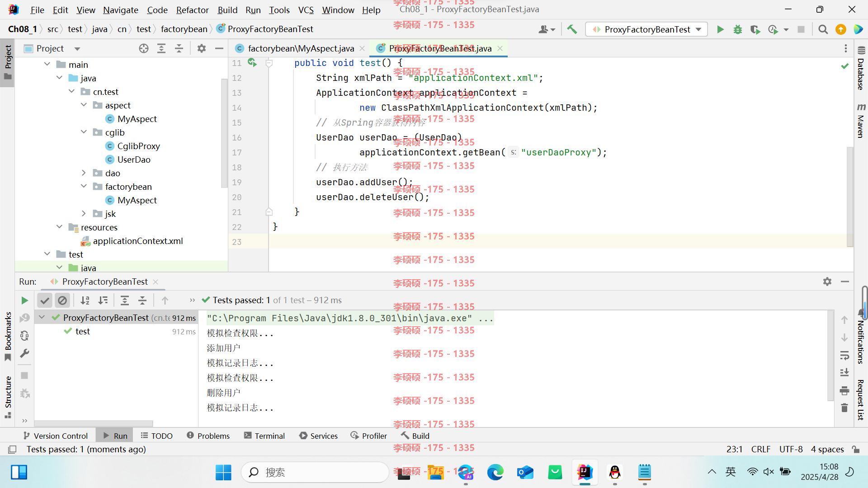Viewport: 868px width, 488px height.
Task: Start debugging with the bug icon
Action: click(738, 29)
